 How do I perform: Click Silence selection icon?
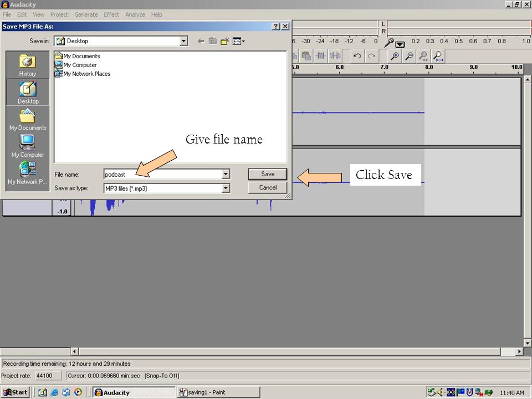pos(335,56)
